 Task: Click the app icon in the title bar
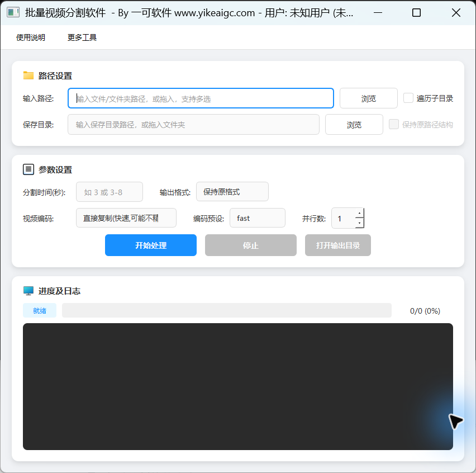[13, 12]
